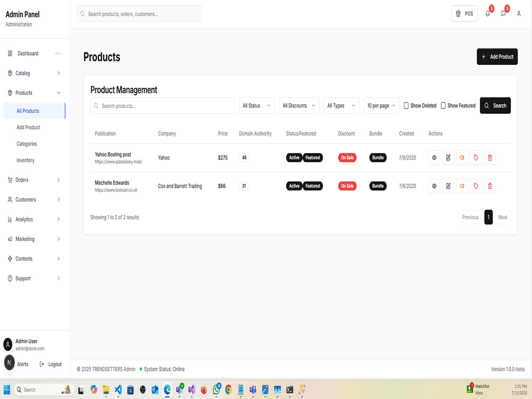View details of Yahoo Bosting post

(434, 158)
